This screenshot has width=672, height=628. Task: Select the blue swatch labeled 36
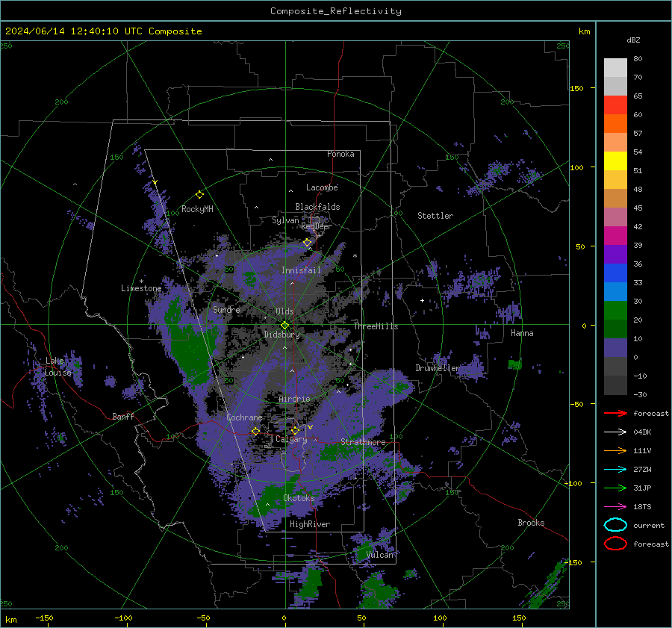point(615,273)
